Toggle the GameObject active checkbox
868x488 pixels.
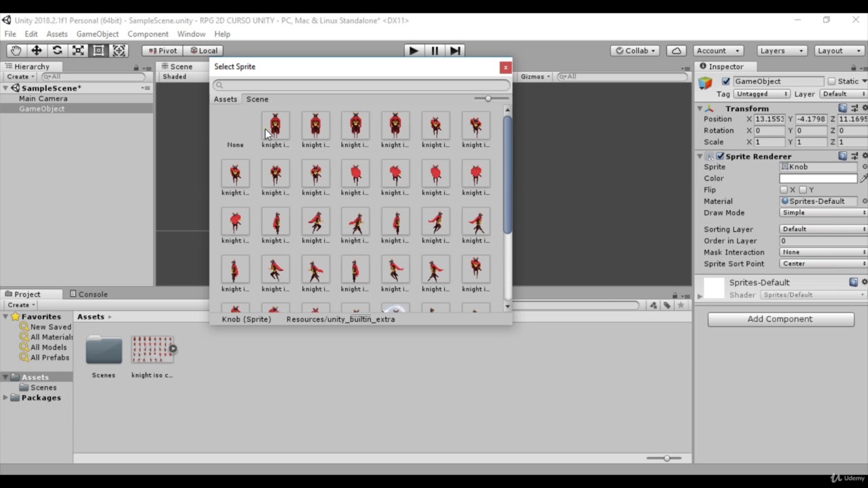726,81
